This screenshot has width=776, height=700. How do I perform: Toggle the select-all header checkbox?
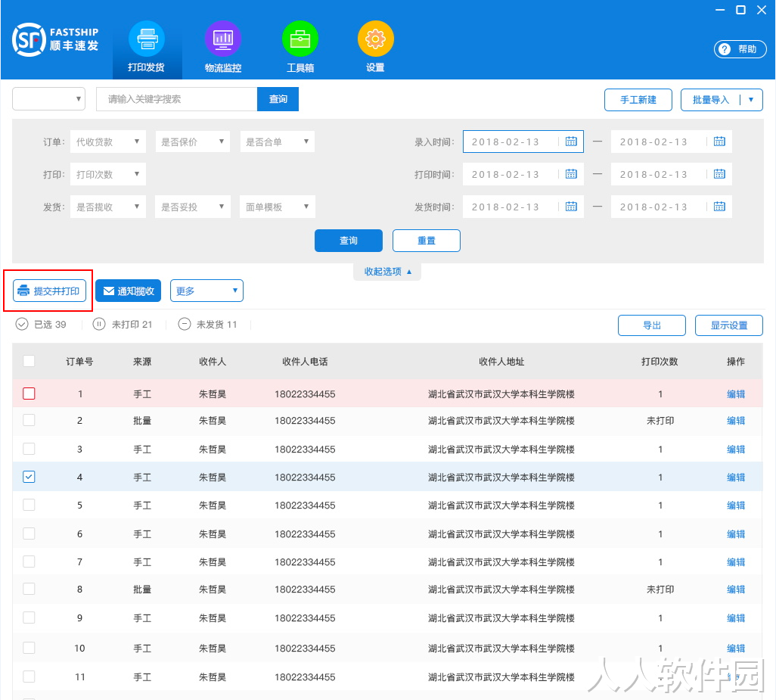pos(29,361)
